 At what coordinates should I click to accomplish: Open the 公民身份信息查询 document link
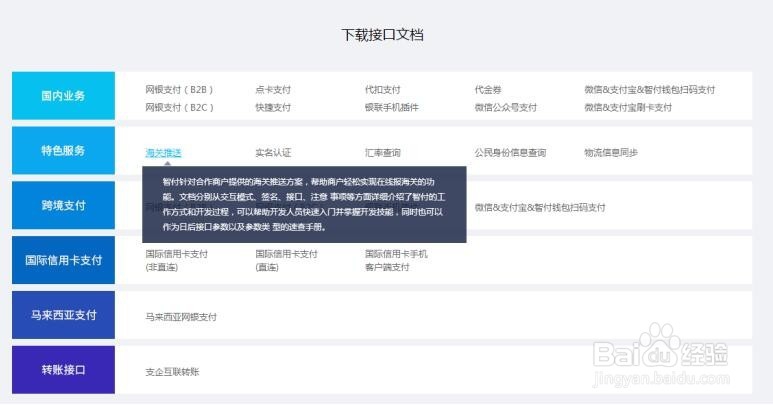[510, 153]
